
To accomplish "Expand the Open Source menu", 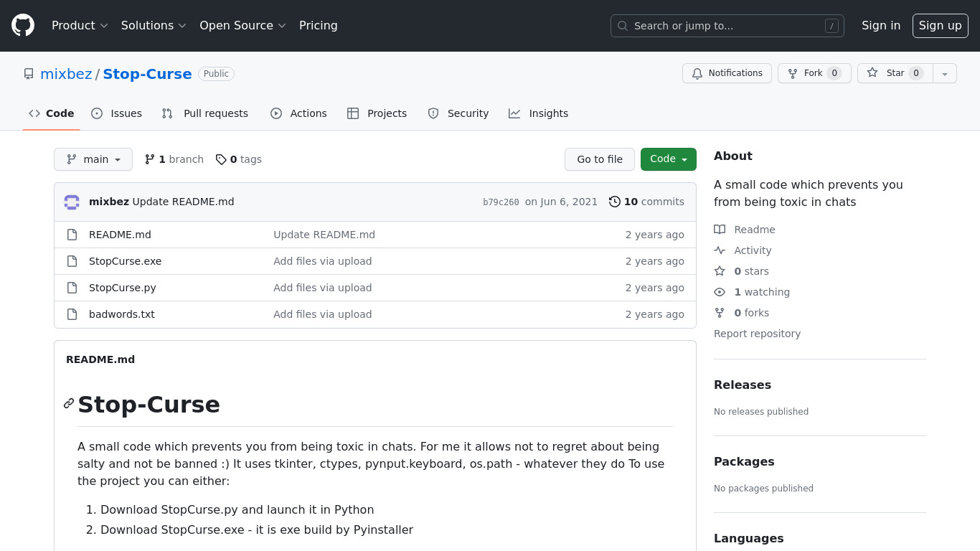I will pos(242,25).
